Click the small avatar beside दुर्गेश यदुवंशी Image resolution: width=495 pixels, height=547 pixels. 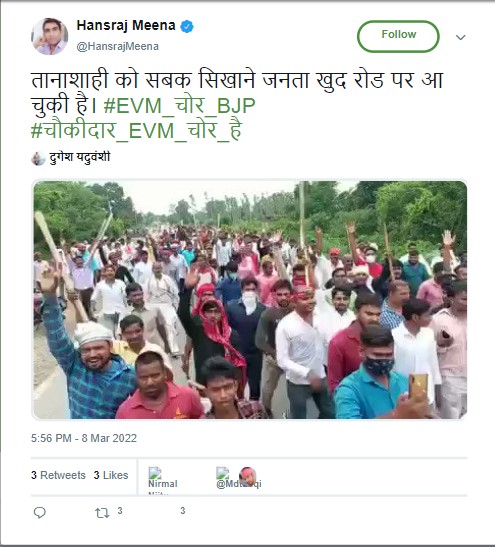click(x=38, y=158)
